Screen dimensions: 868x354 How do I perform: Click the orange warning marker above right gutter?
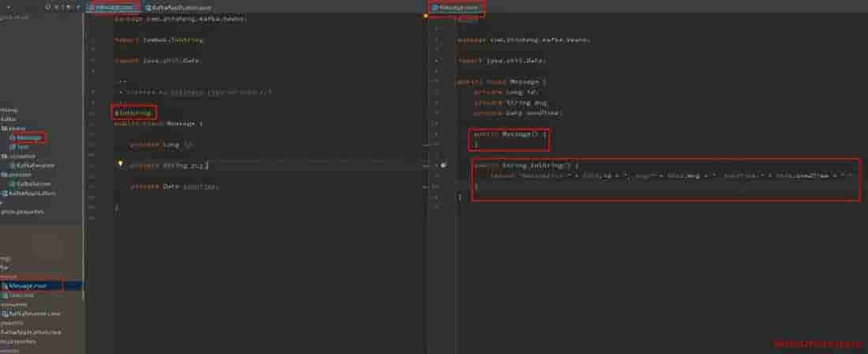click(425, 16)
